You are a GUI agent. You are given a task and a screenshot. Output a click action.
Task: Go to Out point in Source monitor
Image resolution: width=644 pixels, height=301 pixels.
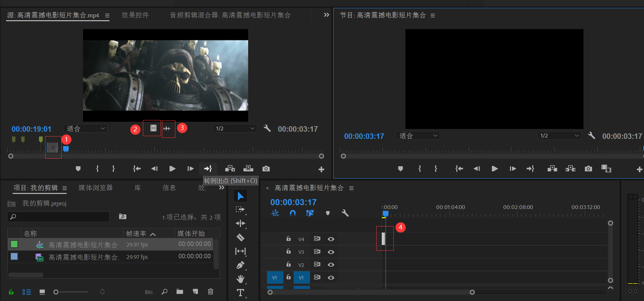[208, 169]
